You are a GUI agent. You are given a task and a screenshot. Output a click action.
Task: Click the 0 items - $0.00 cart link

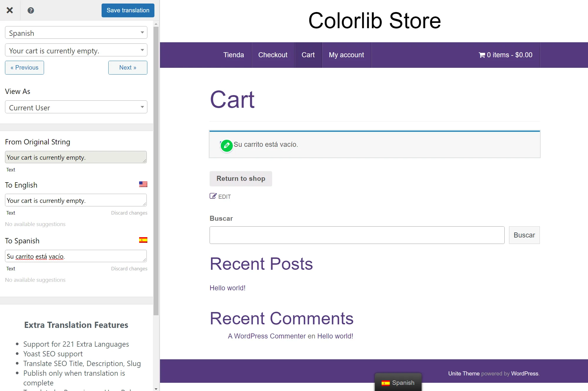tap(506, 55)
